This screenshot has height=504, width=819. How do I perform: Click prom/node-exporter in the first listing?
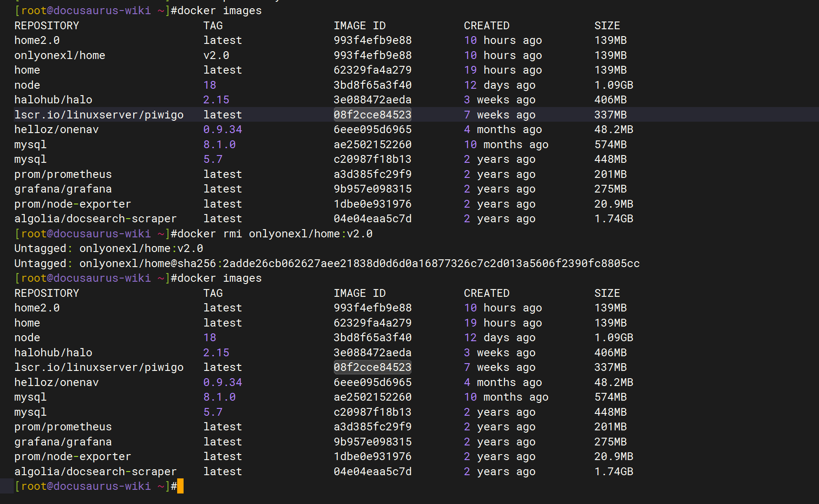click(x=73, y=204)
